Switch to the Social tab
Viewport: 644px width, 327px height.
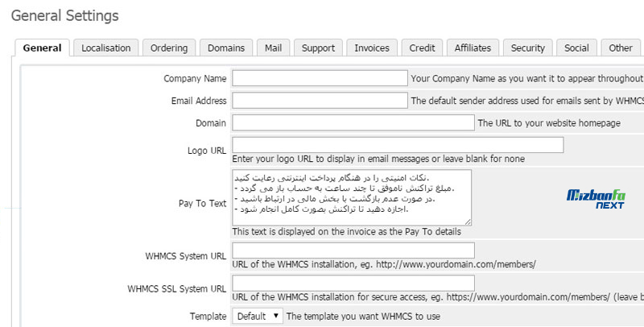576,48
